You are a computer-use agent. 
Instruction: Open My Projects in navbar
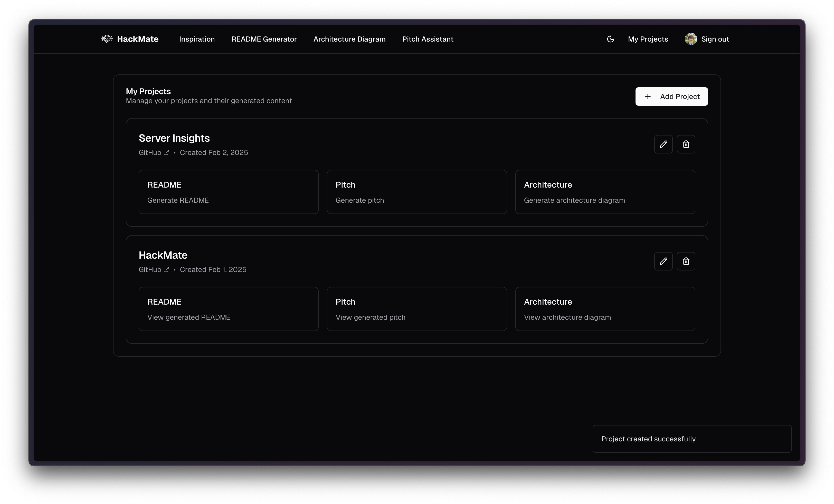648,39
